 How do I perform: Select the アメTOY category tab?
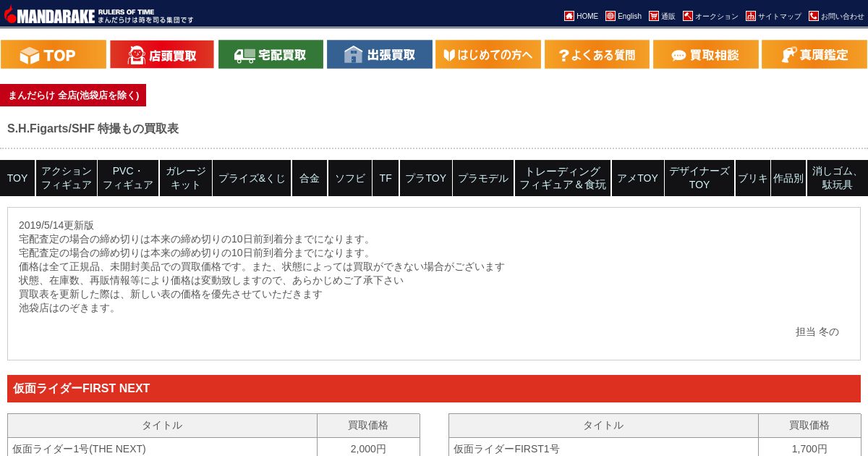(x=638, y=178)
